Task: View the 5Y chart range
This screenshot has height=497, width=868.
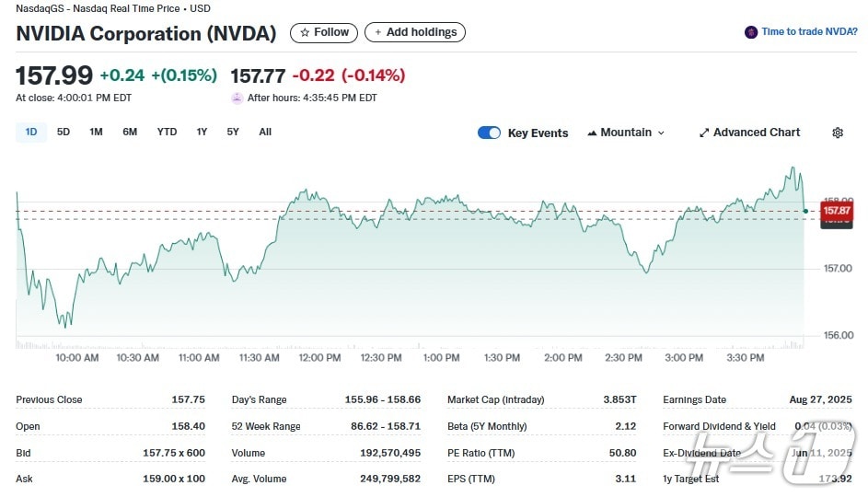Action: (x=233, y=132)
